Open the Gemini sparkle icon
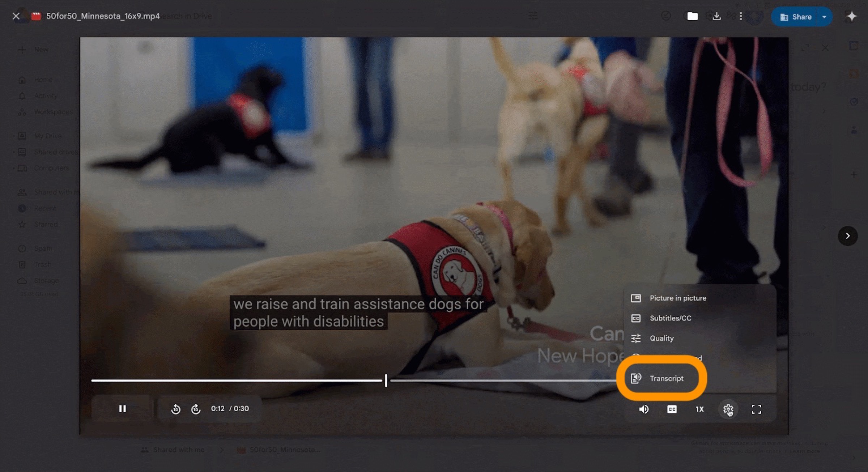The height and width of the screenshot is (472, 868). click(x=852, y=16)
